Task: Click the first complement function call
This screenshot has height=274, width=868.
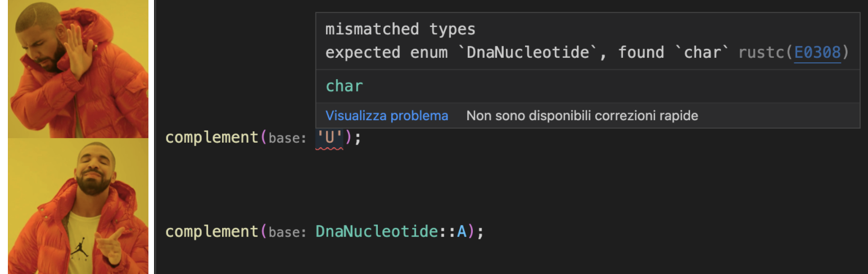Action: point(211,138)
